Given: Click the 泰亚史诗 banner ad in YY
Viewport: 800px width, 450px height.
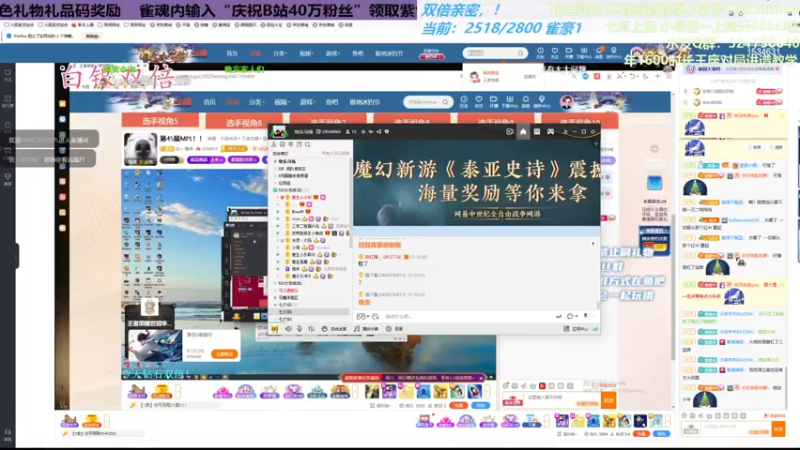Looking at the screenshot, I should 477,183.
